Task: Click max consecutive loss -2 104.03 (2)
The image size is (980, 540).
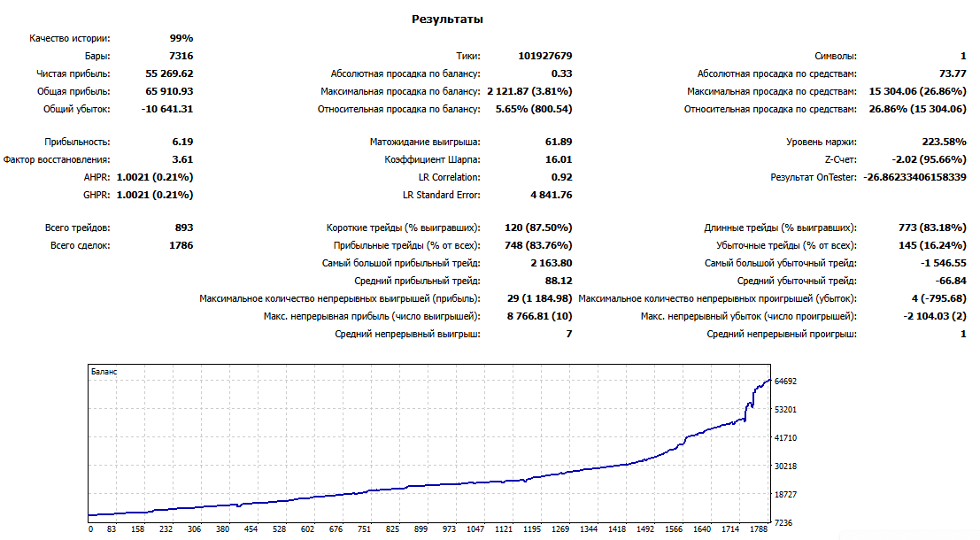Action: (x=935, y=316)
